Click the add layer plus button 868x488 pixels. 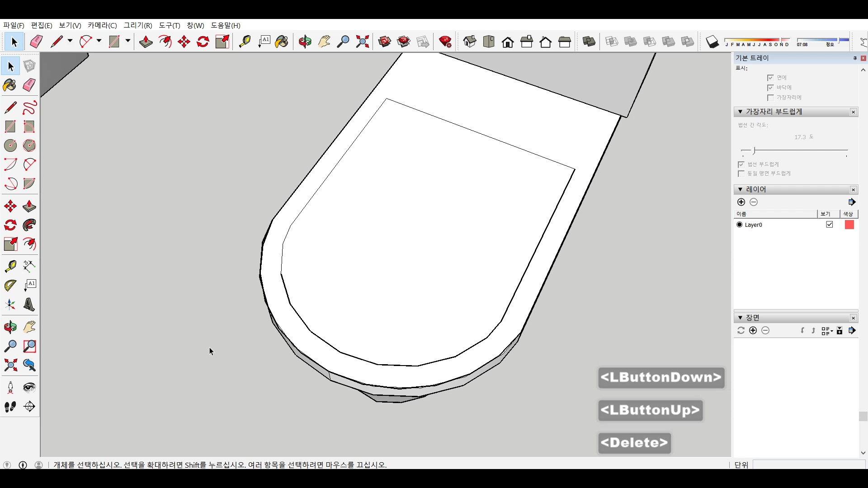[741, 202]
